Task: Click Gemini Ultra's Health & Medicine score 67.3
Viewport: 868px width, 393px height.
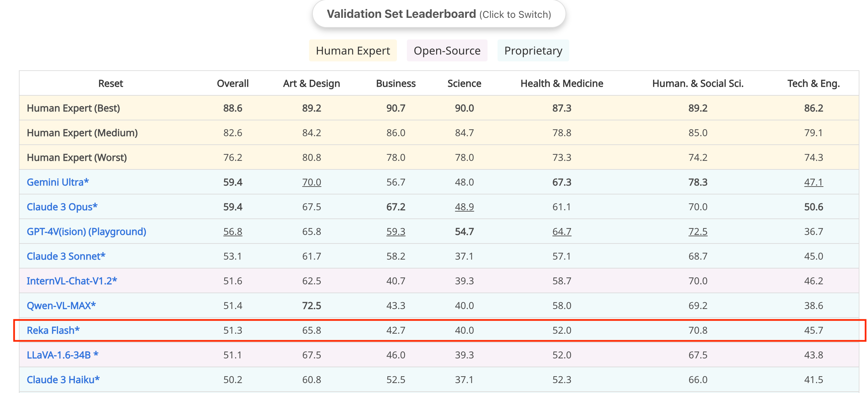Action: 562,182
